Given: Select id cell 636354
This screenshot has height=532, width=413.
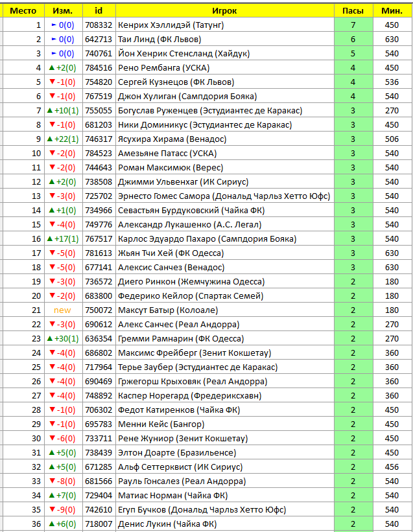Looking at the screenshot, I should pos(99,339).
